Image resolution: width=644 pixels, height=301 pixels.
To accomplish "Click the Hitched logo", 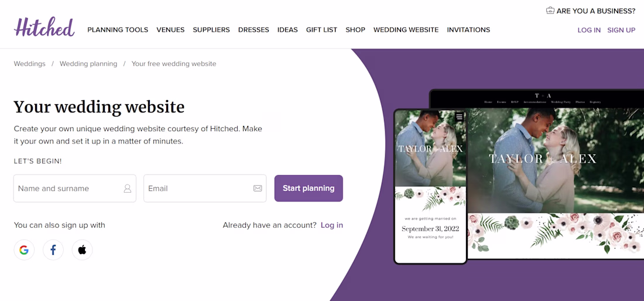I will coord(44,28).
